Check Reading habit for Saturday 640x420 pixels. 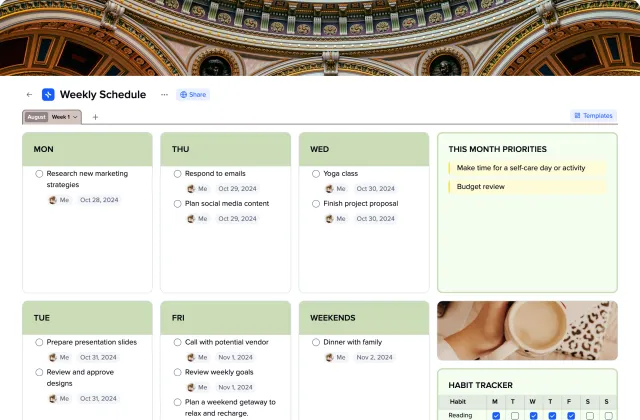590,416
